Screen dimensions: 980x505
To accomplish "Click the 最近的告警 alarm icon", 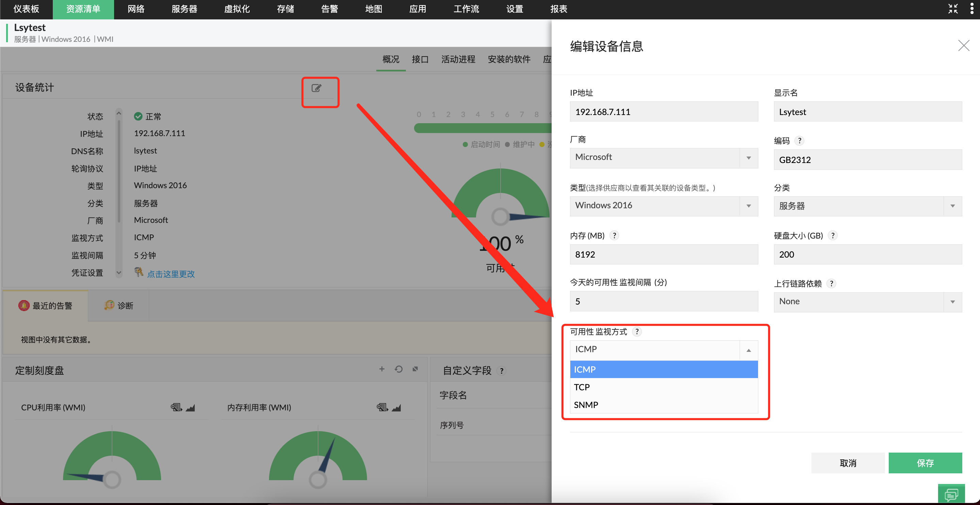I will [x=23, y=305].
